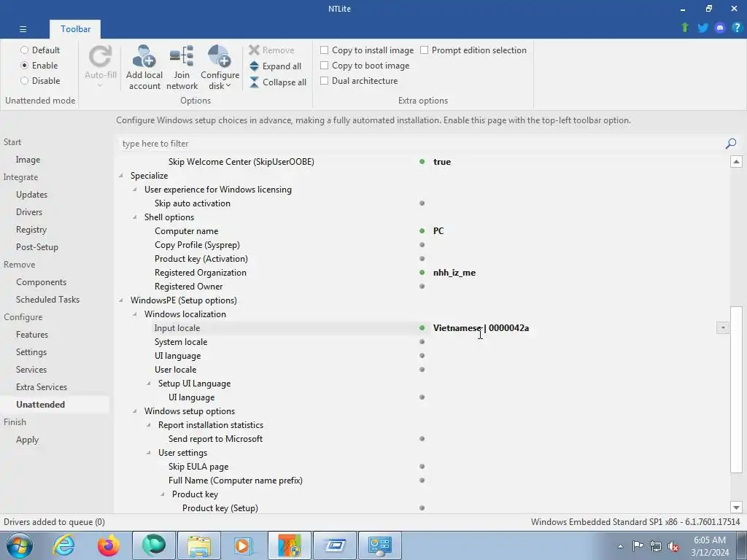Click the type here to filter field

pyautogui.click(x=419, y=144)
